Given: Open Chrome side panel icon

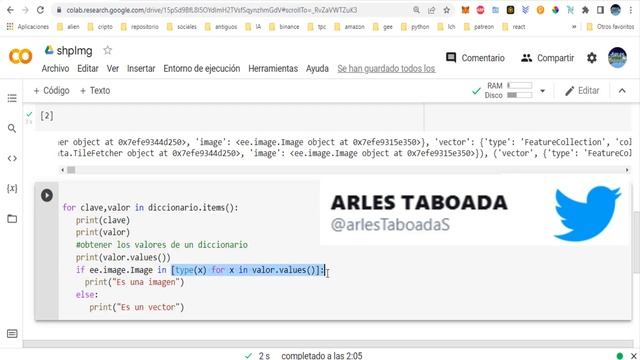Looking at the screenshot, I should point(600,10).
